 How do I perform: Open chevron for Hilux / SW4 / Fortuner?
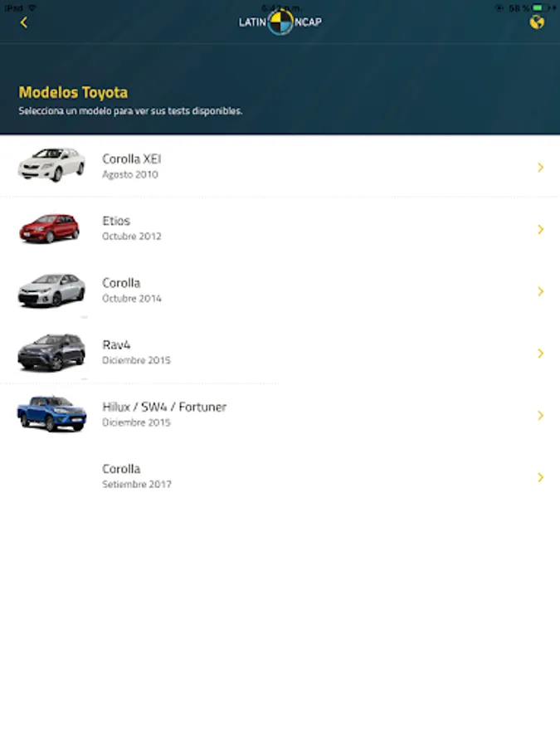[x=540, y=416]
